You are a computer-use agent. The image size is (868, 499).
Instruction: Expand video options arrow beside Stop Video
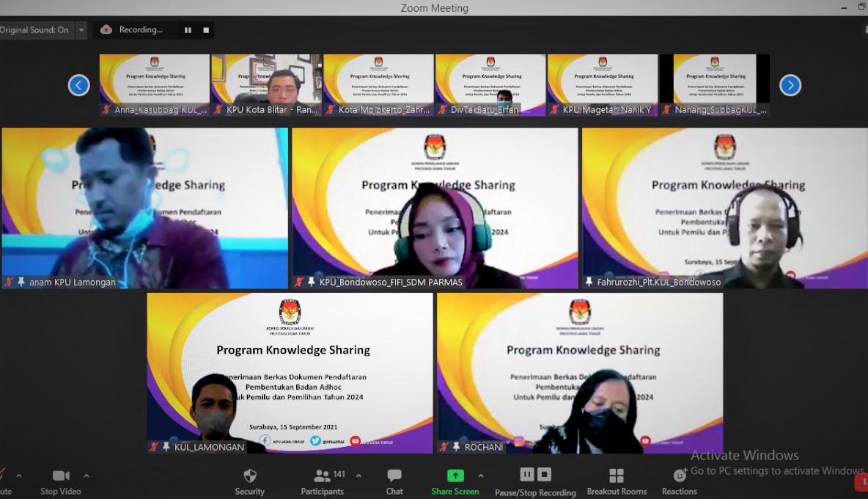tap(87, 476)
